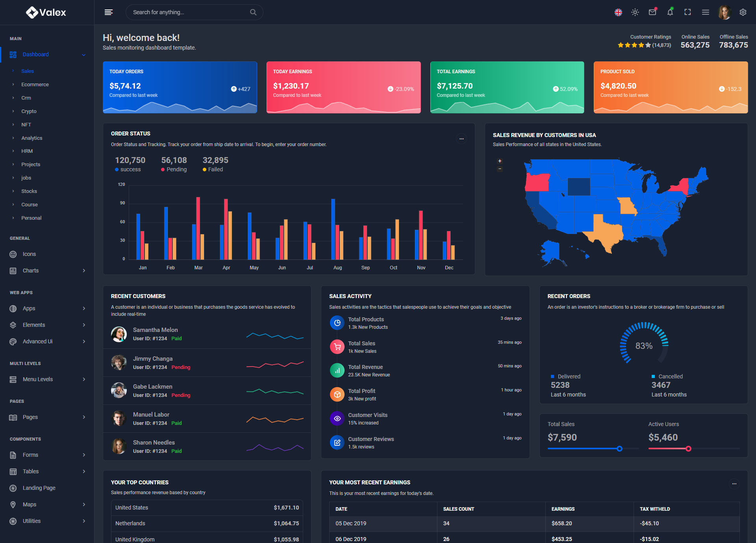The width and height of the screenshot is (756, 543).
Task: Open the country flag language selector
Action: click(x=618, y=12)
